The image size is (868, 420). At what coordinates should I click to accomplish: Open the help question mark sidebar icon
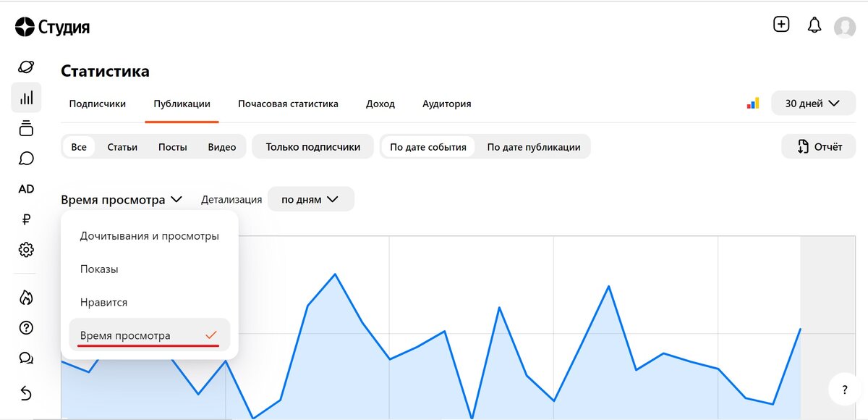click(26, 327)
